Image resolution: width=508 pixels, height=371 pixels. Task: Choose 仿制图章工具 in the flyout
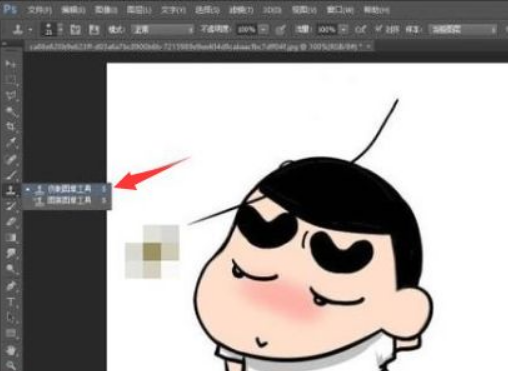tap(67, 189)
